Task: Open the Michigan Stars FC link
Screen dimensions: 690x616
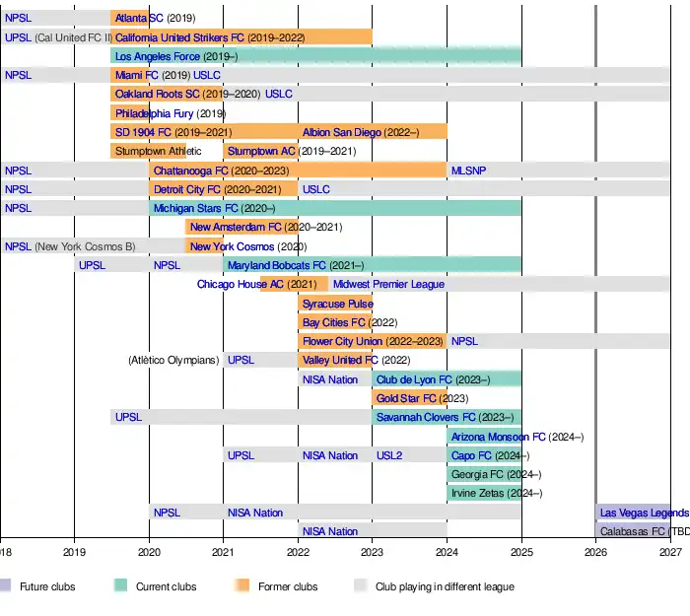Action: point(195,208)
